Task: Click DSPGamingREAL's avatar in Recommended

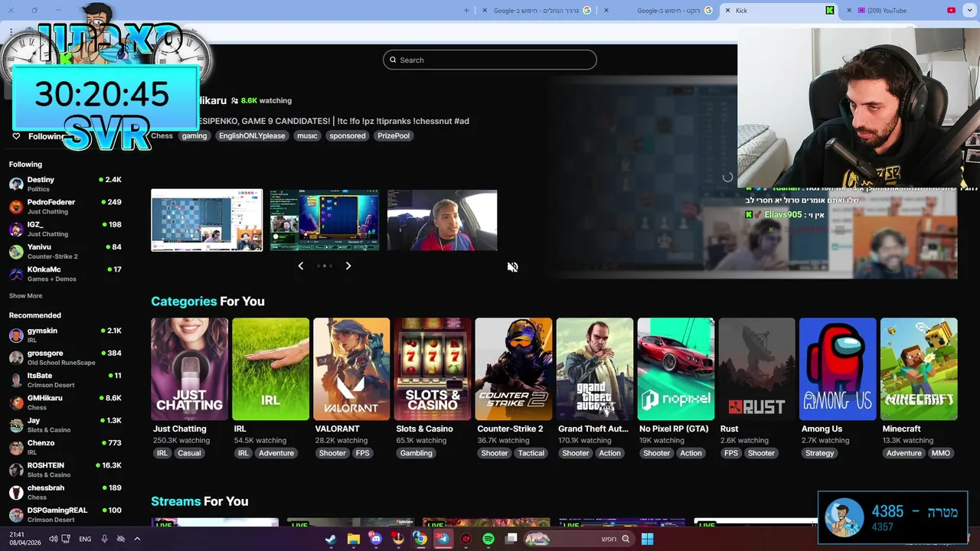Action: [16, 514]
